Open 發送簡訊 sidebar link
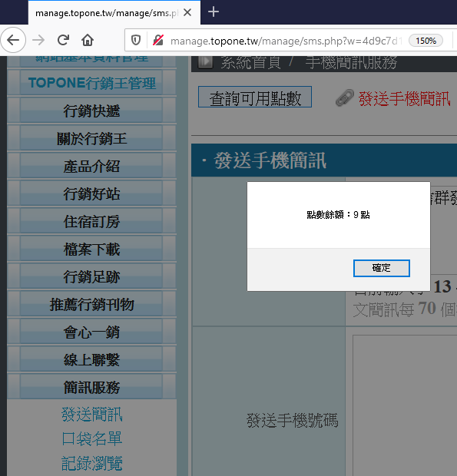The image size is (457, 476). coord(91,415)
